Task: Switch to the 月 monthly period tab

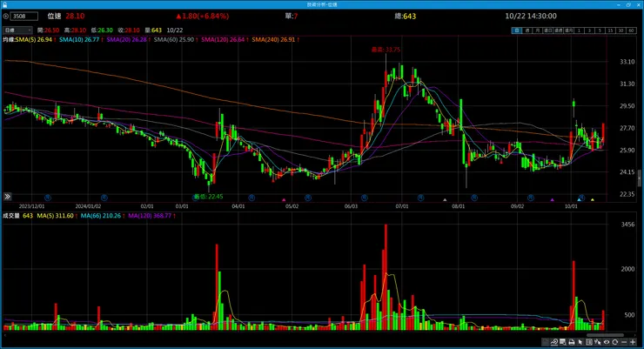Action: (x=537, y=30)
